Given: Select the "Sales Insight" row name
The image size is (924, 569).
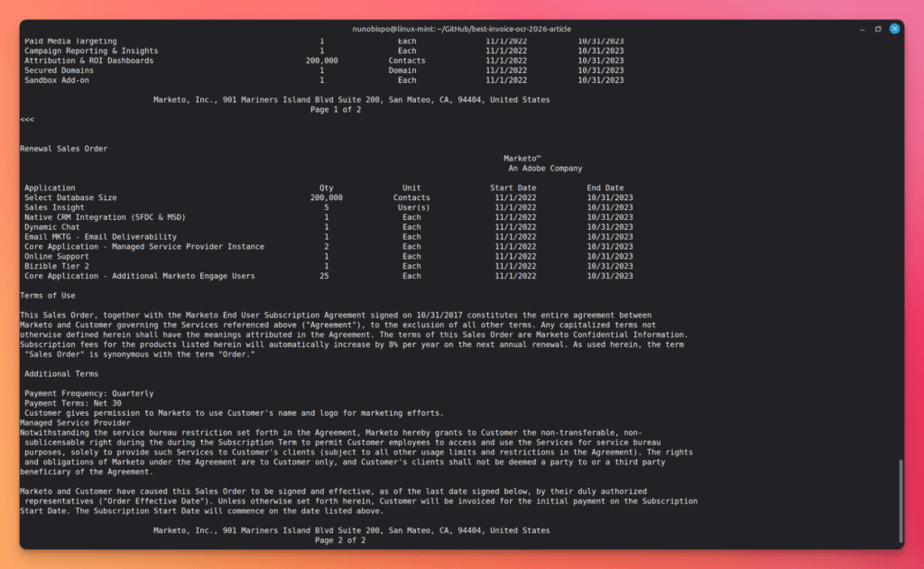Looking at the screenshot, I should 54,207.
